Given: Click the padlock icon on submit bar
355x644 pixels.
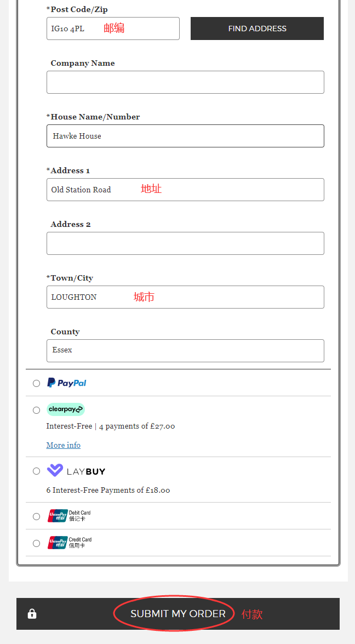Looking at the screenshot, I should 32,614.
